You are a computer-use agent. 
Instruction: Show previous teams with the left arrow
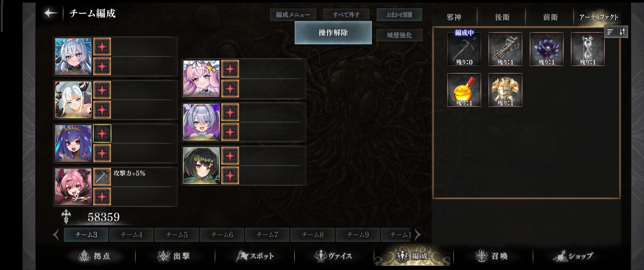click(x=56, y=235)
